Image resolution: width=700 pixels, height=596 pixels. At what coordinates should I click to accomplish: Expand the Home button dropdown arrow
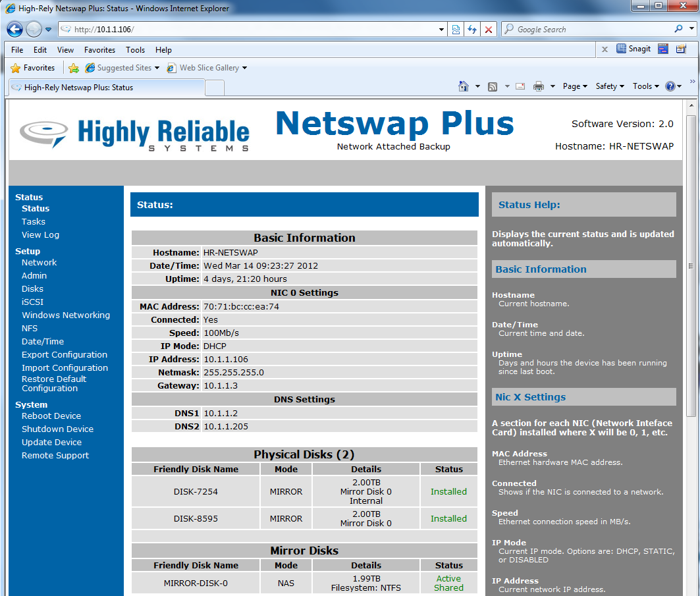[x=477, y=86]
